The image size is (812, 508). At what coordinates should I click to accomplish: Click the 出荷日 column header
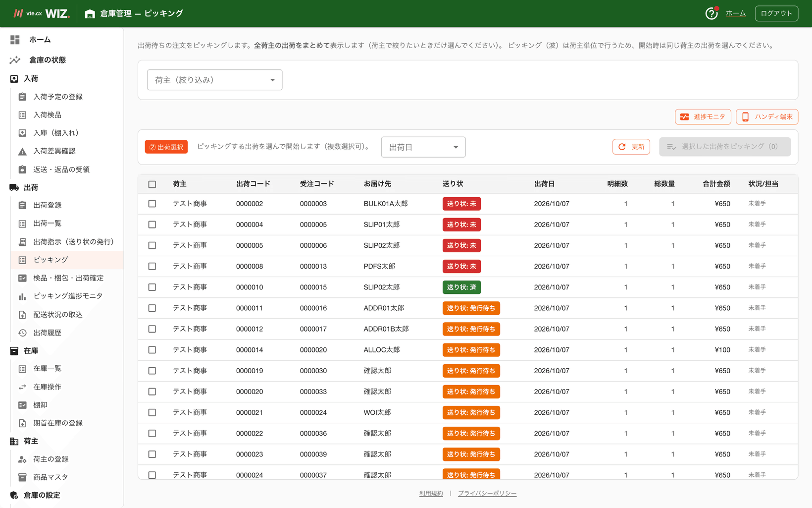[544, 184]
